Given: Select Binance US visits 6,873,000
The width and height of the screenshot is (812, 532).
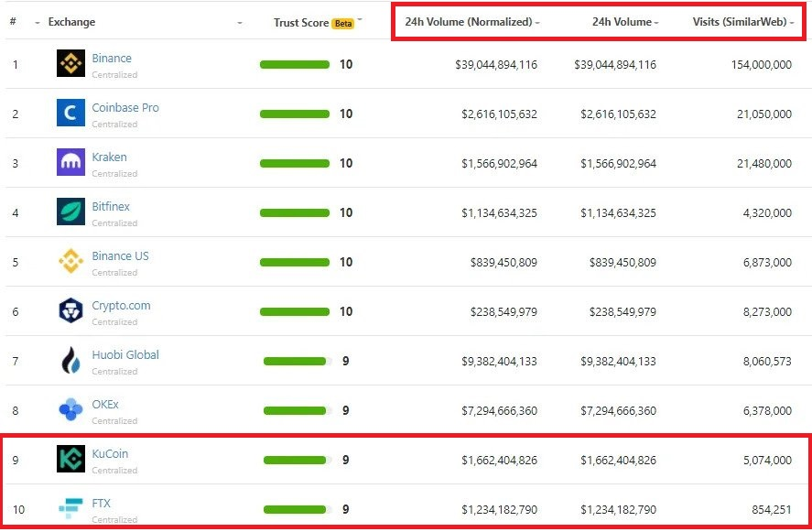Looking at the screenshot, I should point(767,263).
